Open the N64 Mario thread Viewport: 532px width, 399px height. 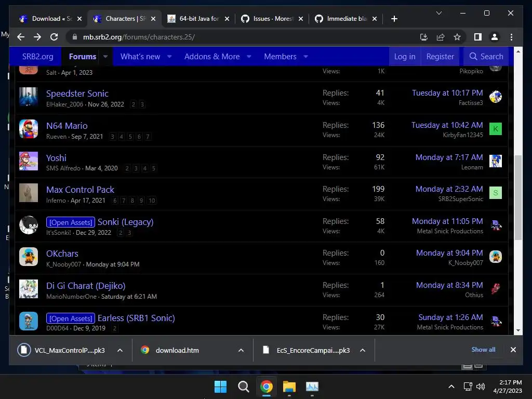pyautogui.click(x=67, y=126)
